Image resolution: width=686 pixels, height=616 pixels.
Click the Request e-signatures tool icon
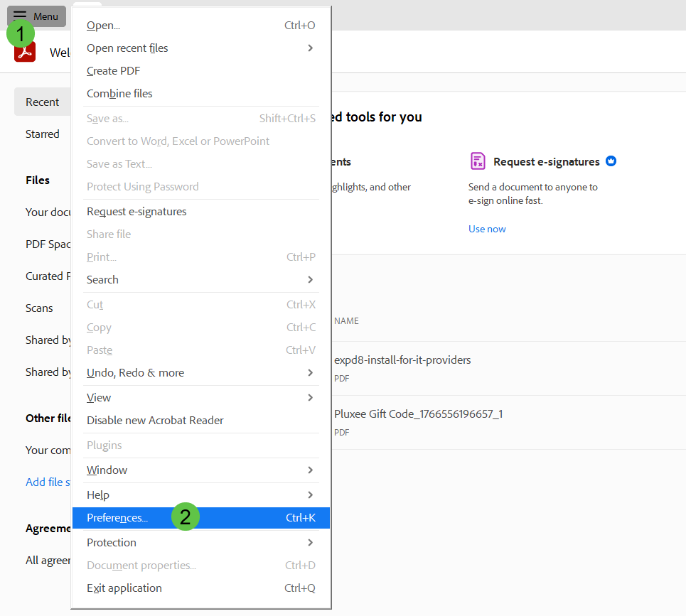(x=478, y=161)
